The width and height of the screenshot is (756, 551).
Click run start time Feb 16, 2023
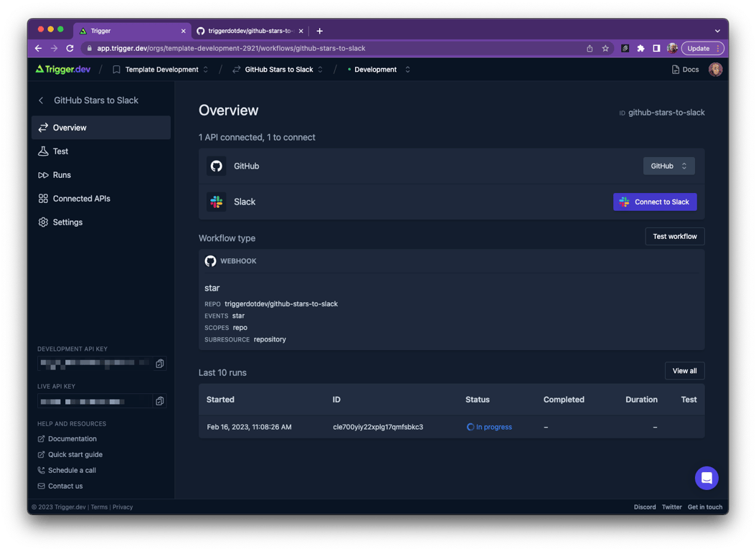click(x=249, y=427)
